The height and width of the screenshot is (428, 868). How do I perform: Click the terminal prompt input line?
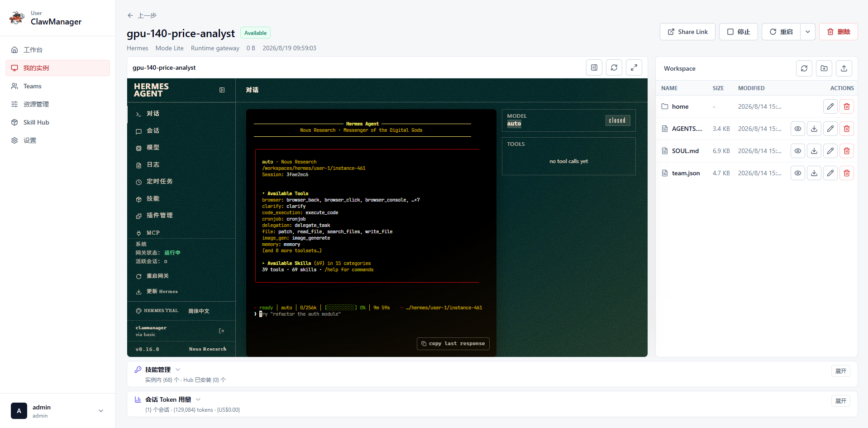(x=369, y=314)
